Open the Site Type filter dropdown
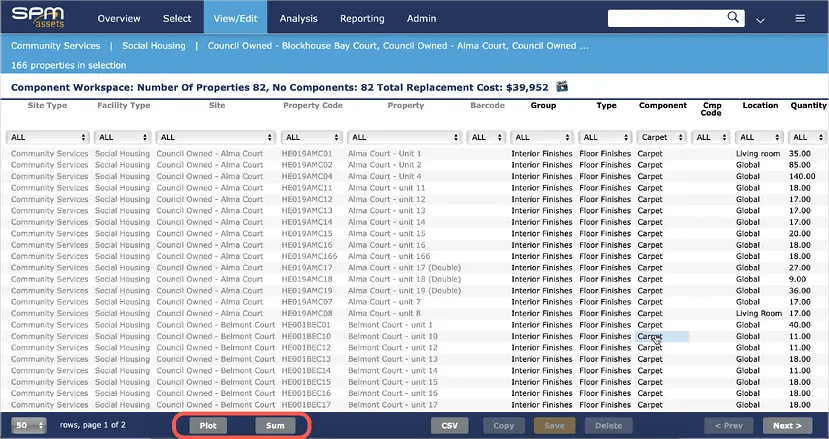Screen dimensions: 829x439 (48, 137)
